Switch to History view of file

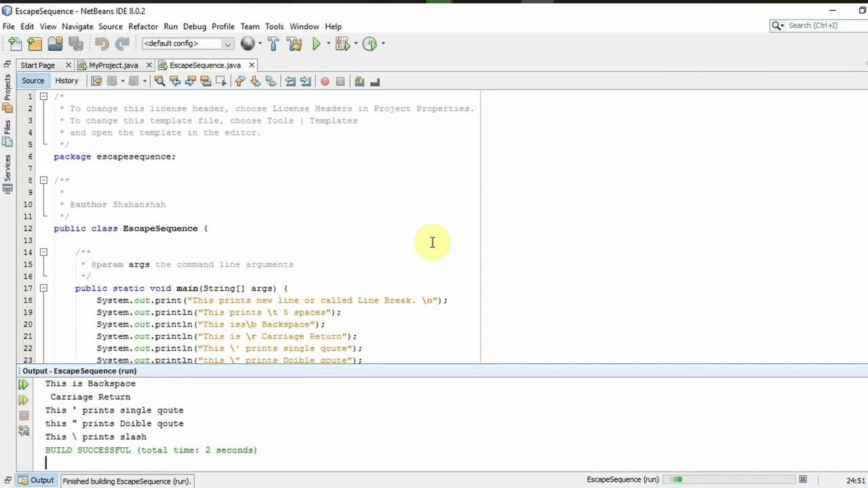(66, 81)
